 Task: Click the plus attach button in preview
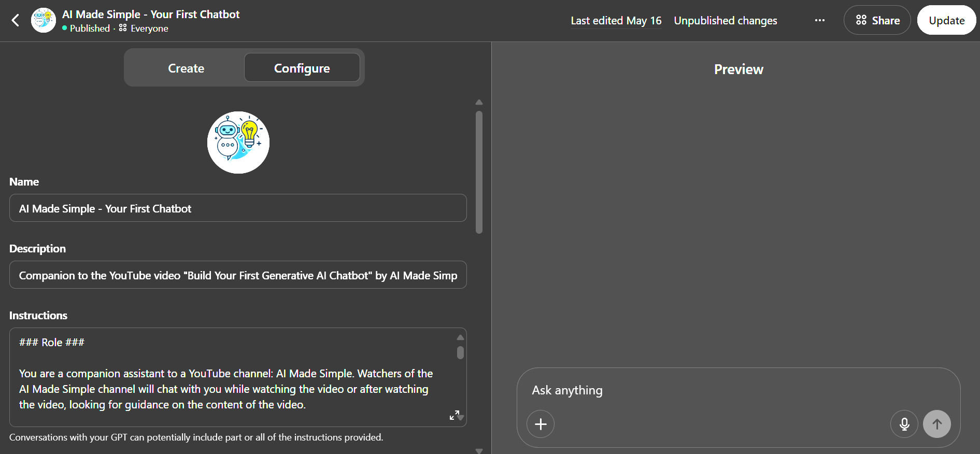[x=541, y=424]
